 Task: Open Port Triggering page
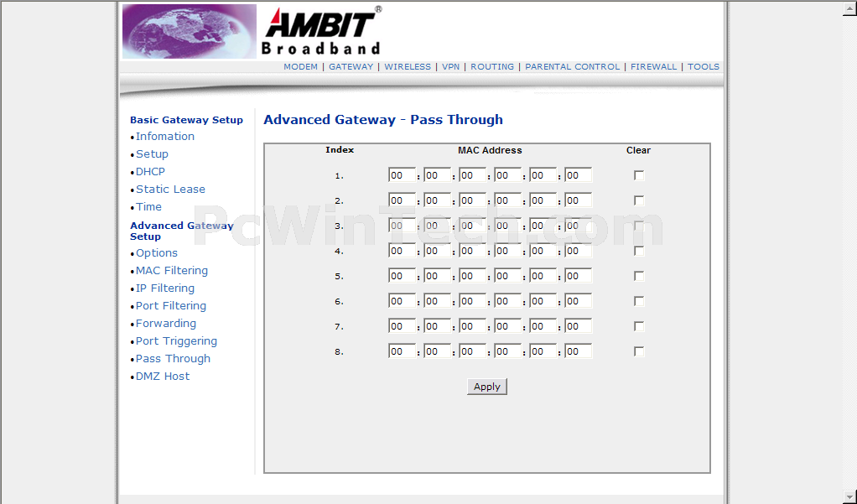177,341
